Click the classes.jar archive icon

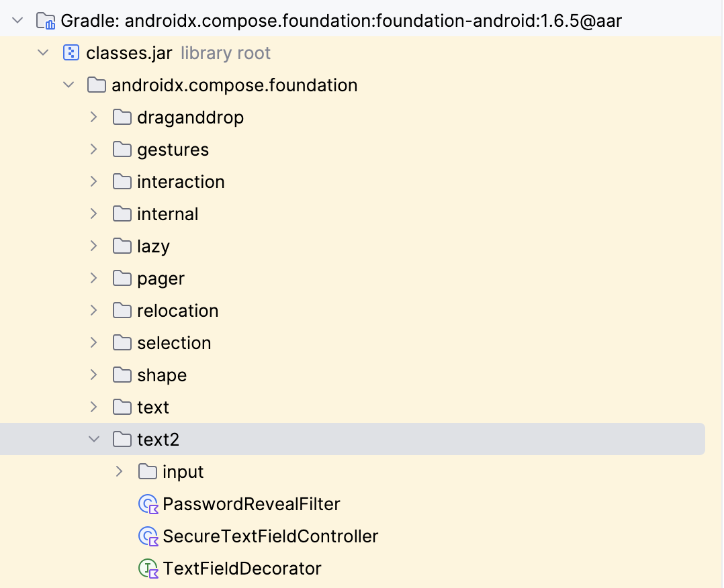click(x=71, y=53)
